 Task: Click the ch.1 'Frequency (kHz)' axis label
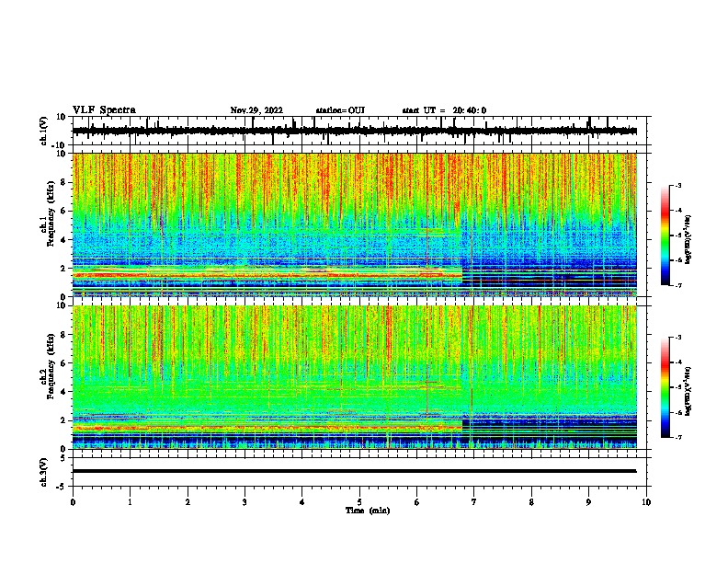[x=51, y=215]
